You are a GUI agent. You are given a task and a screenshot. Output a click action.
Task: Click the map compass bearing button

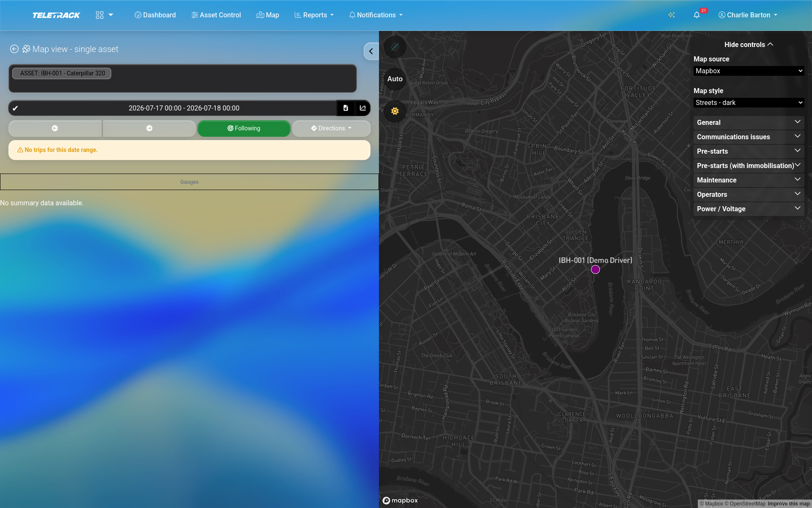(x=395, y=47)
